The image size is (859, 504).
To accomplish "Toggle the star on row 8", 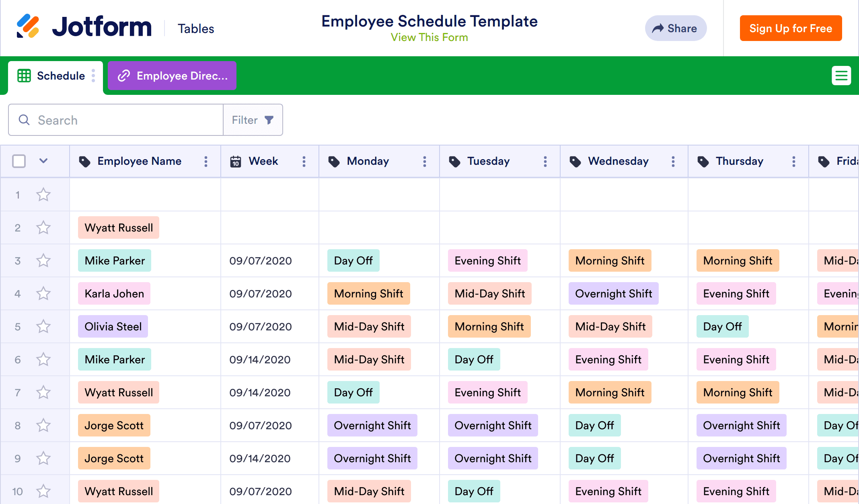I will pos(43,426).
